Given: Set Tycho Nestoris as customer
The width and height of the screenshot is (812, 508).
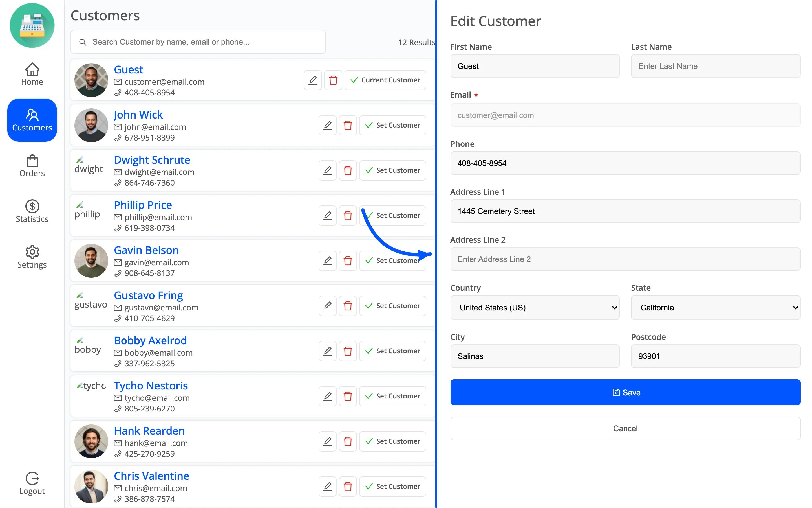Looking at the screenshot, I should pyautogui.click(x=392, y=396).
